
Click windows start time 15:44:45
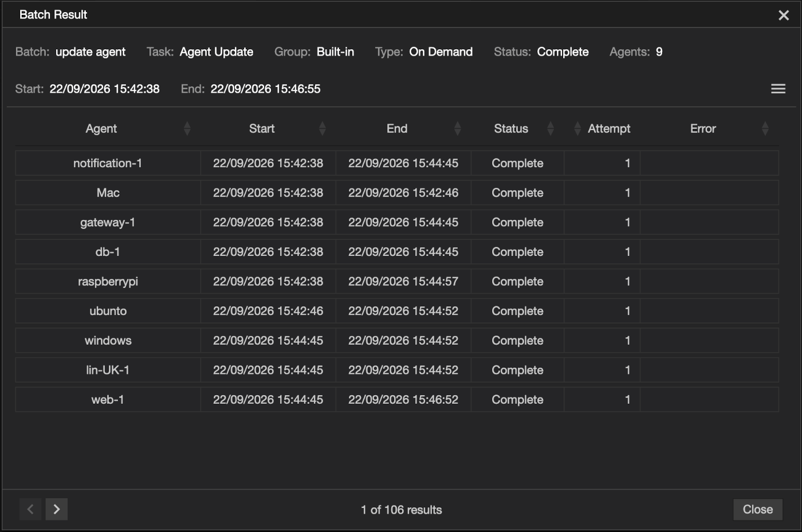(268, 341)
